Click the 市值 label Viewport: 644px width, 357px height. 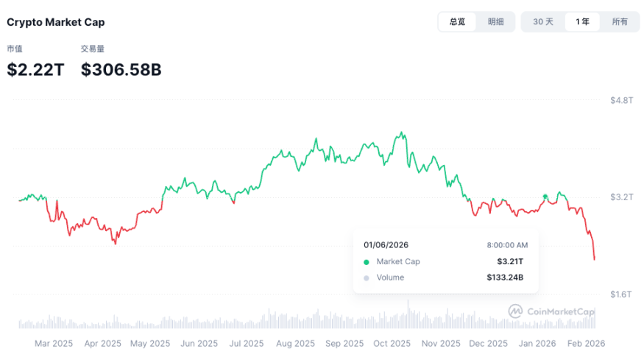coord(15,49)
